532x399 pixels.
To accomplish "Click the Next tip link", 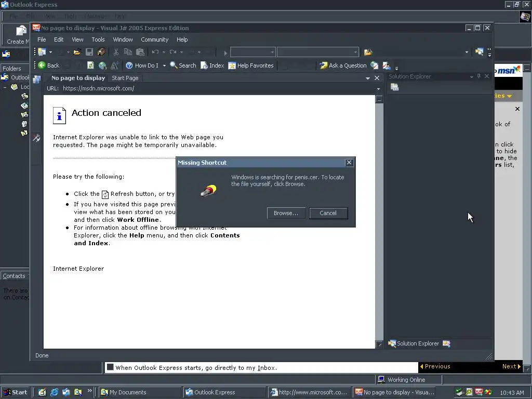I will tap(511, 366).
